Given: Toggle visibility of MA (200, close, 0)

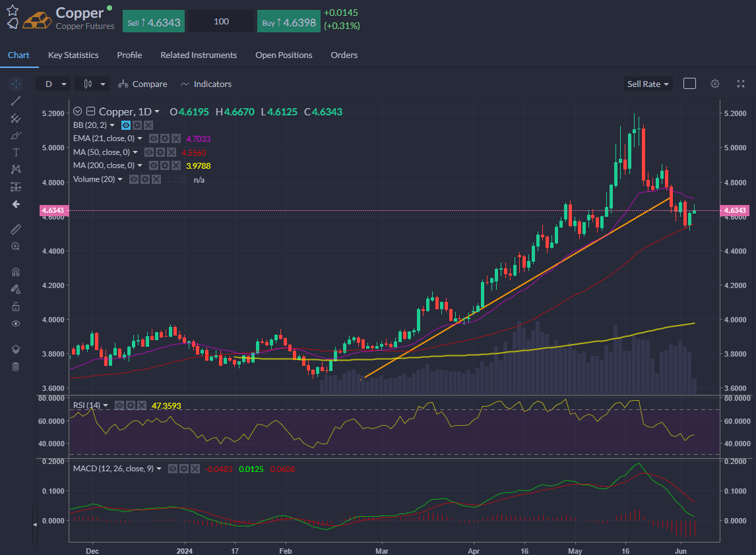Looking at the screenshot, I should click(154, 165).
